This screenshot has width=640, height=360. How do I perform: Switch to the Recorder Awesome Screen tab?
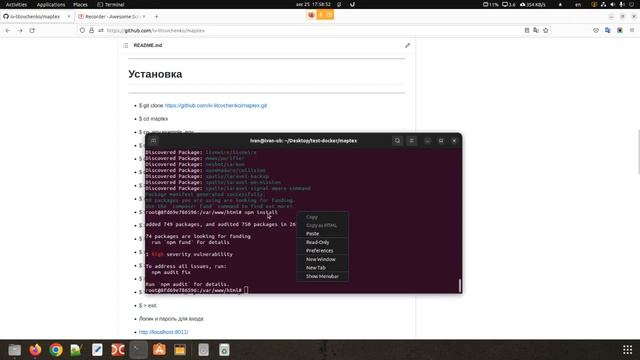pos(112,17)
